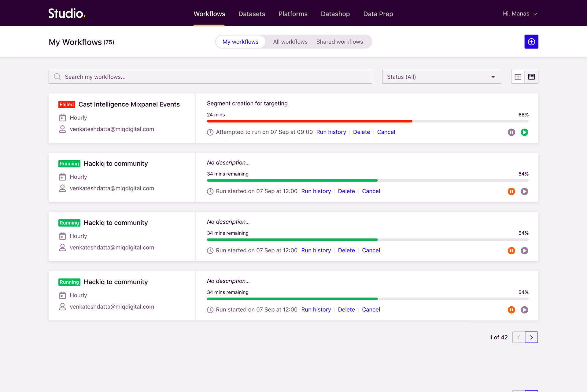Switch to grid view layout icon
587x392 pixels.
click(x=518, y=77)
